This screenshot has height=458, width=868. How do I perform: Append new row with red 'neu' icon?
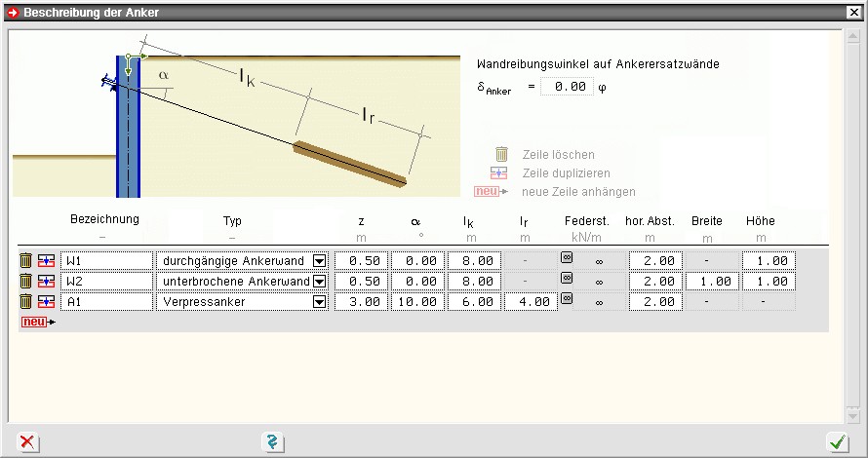[35, 322]
